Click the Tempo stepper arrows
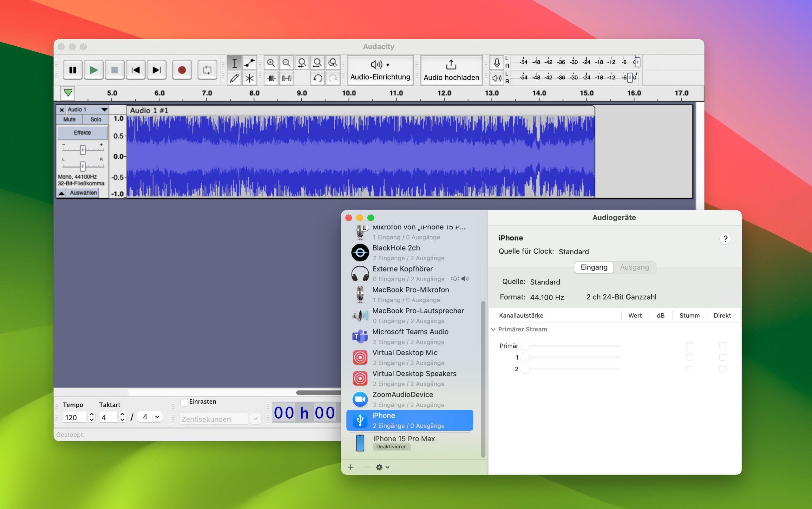Viewport: 812px width, 509px height. point(91,417)
